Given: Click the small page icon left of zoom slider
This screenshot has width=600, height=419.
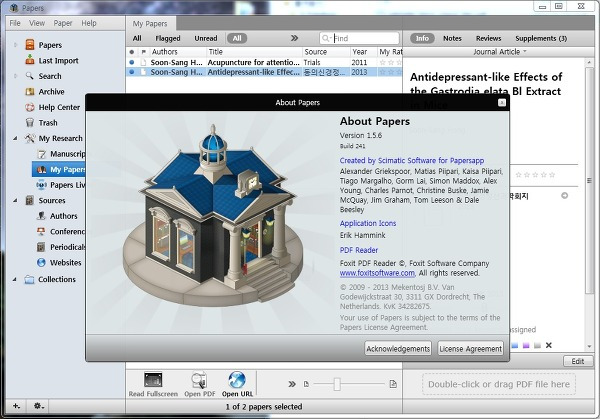Looking at the screenshot, I should (306, 384).
